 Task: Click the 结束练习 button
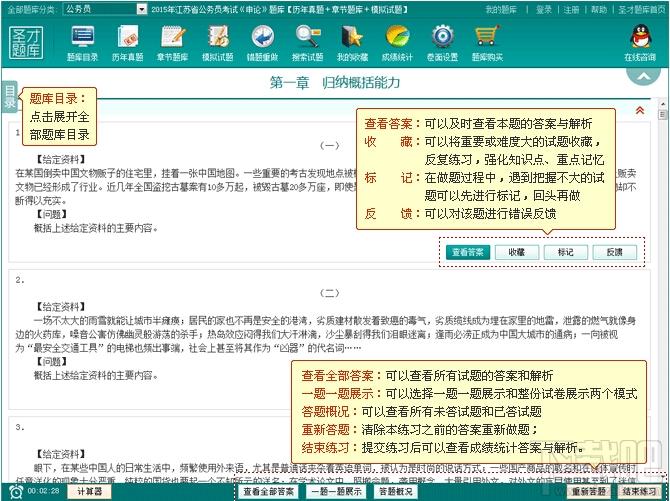coord(639,492)
